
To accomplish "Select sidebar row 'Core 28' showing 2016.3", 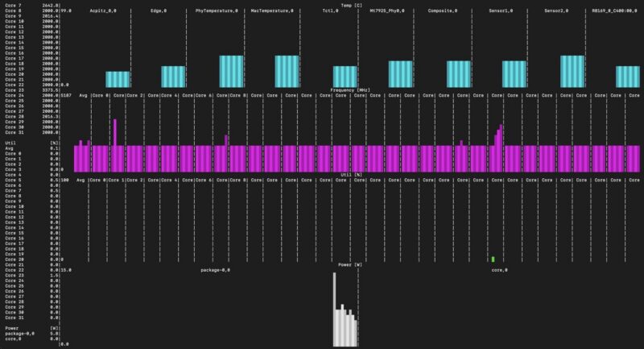I will click(x=32, y=117).
